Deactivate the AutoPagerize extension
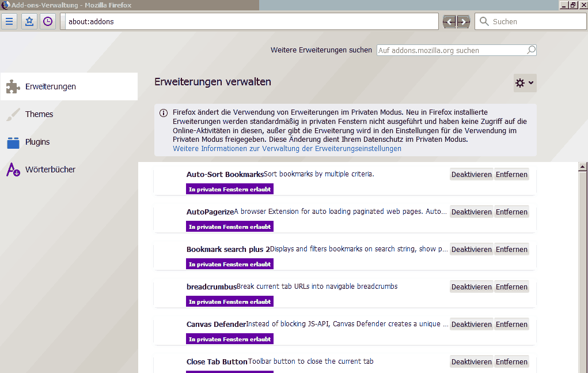Viewport: 588px width, 373px height. [x=471, y=212]
